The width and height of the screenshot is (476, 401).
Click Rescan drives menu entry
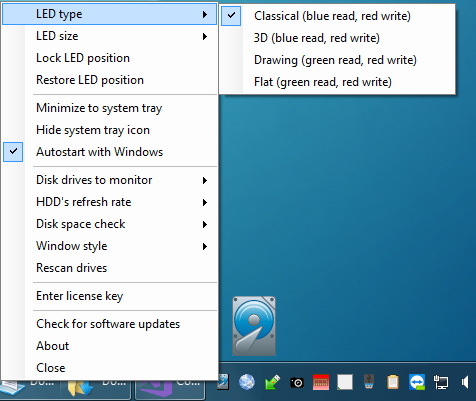(109, 268)
